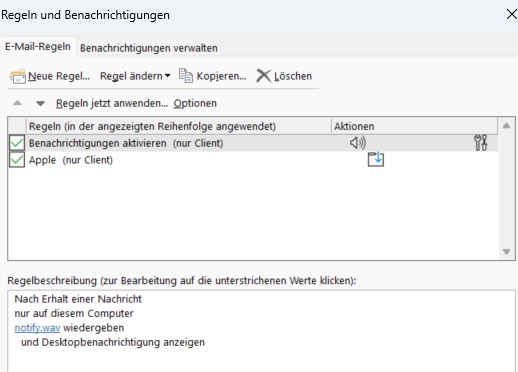The width and height of the screenshot is (518, 372).
Task: Move selected rule down with arrow
Action: point(40,103)
